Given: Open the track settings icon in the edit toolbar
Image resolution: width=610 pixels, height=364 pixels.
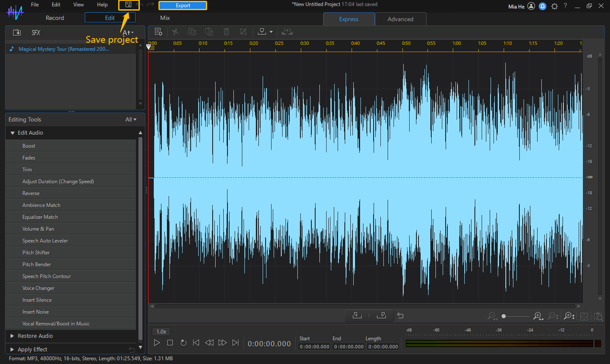Looking at the screenshot, I should 158,32.
